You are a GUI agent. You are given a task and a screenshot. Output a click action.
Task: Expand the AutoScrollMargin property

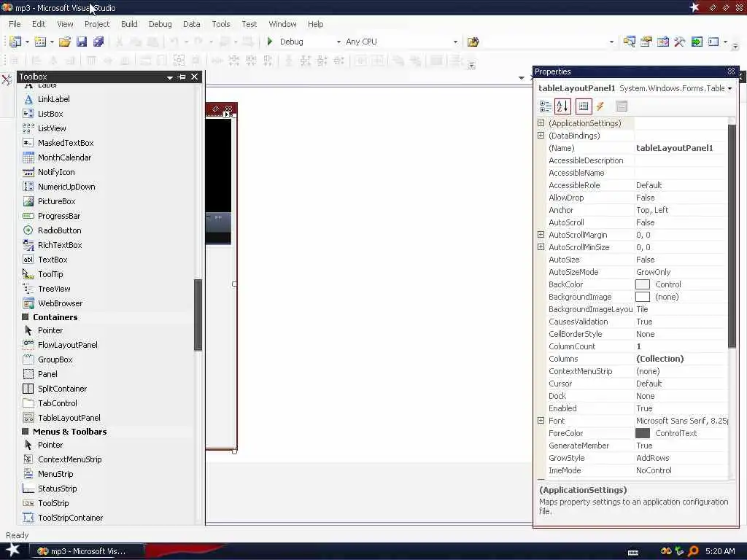[x=541, y=234]
